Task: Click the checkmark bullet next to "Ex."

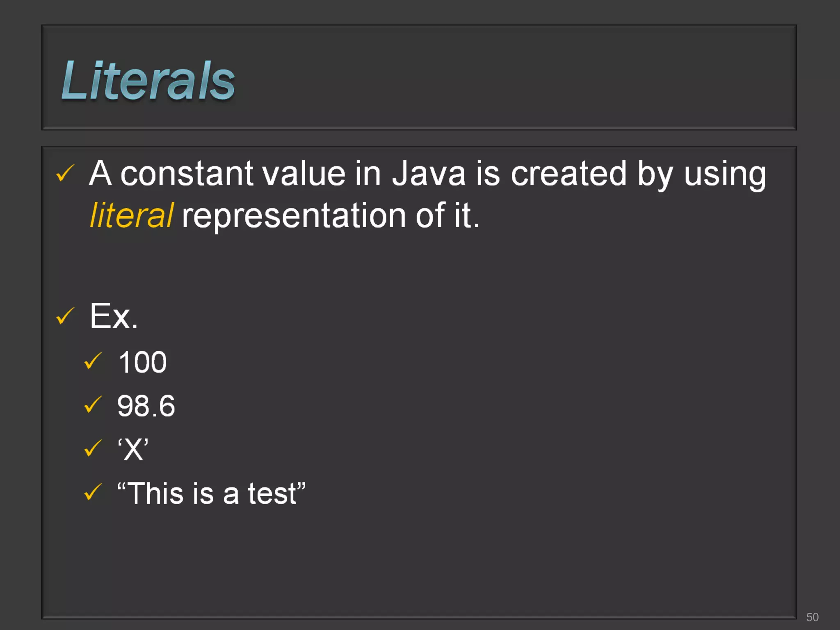Action: [x=65, y=316]
